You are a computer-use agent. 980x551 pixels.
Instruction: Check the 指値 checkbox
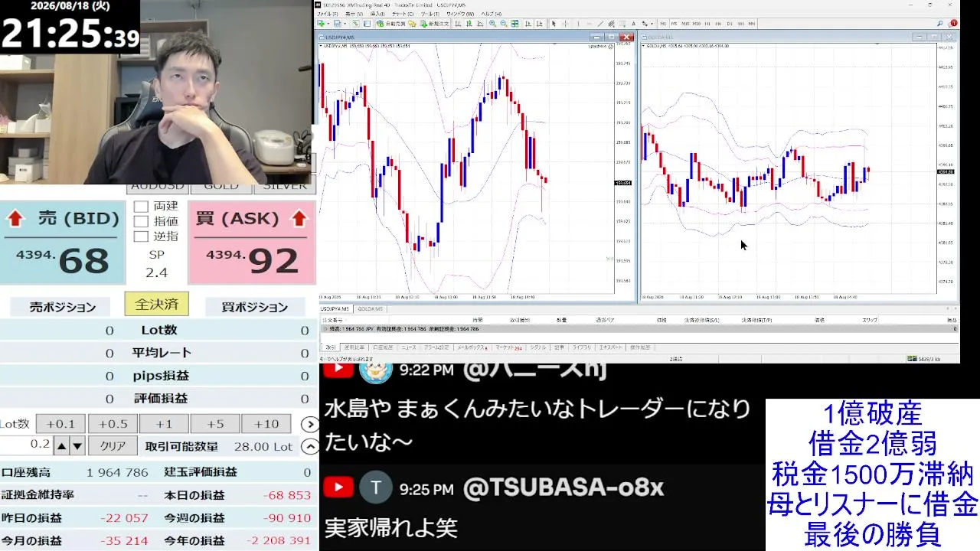(x=141, y=221)
